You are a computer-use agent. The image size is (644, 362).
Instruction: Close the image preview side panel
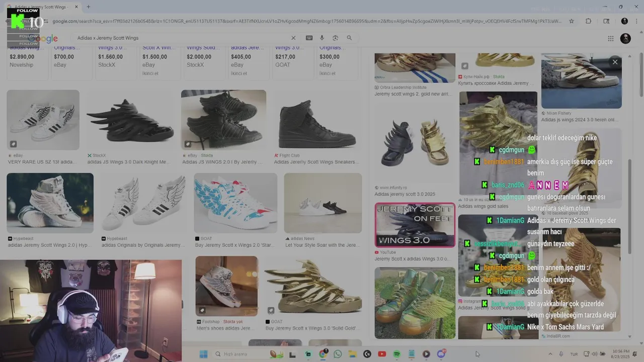[615, 62]
